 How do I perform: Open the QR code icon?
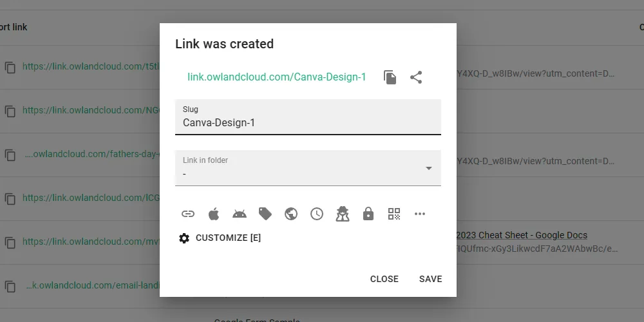[394, 214]
